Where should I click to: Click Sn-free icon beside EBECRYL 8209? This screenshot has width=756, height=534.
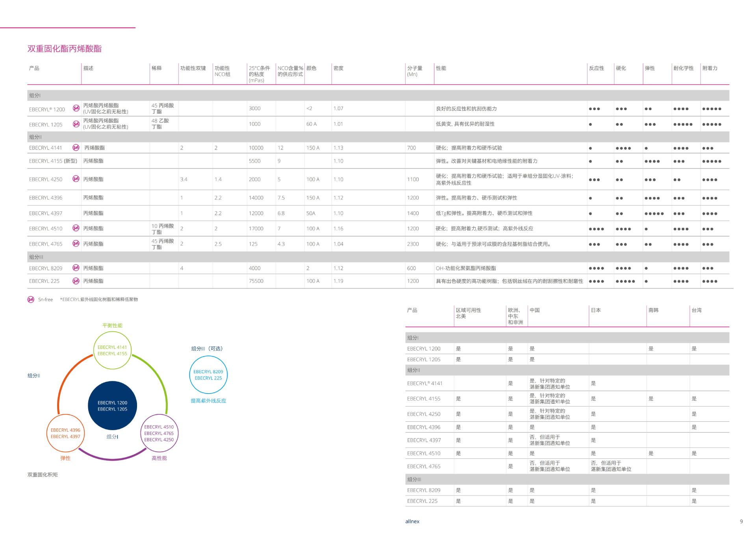[76, 268]
